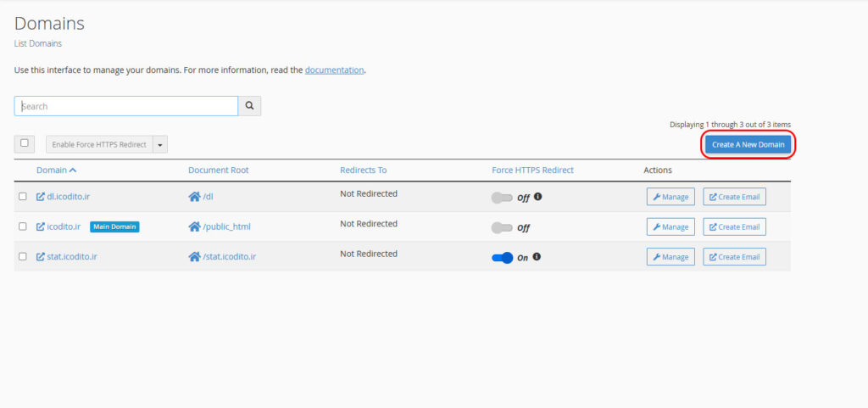Sort by Document Root column

[218, 170]
